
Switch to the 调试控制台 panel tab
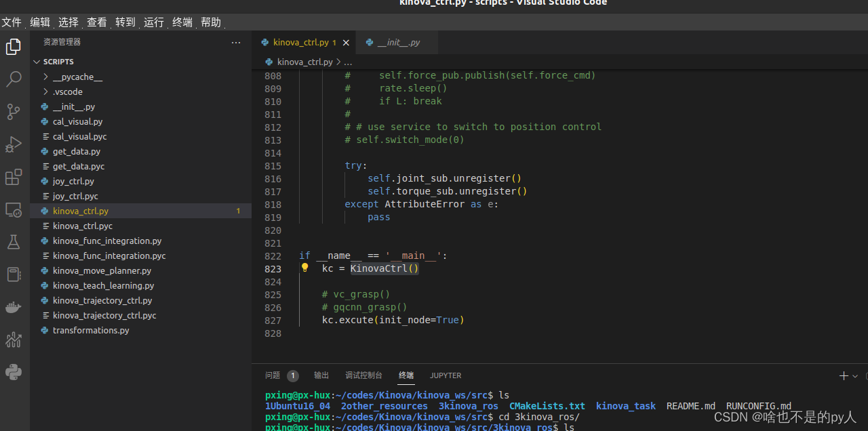pyautogui.click(x=363, y=375)
